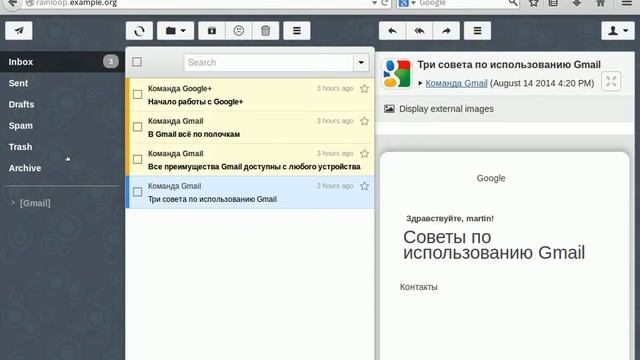Open message list more-actions menu
The width and height of the screenshot is (640, 360).
click(x=297, y=31)
